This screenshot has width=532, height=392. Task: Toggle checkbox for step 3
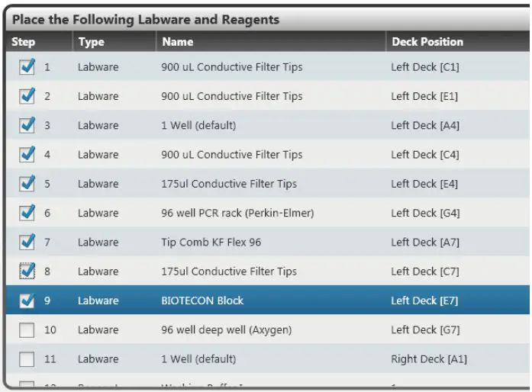(27, 126)
